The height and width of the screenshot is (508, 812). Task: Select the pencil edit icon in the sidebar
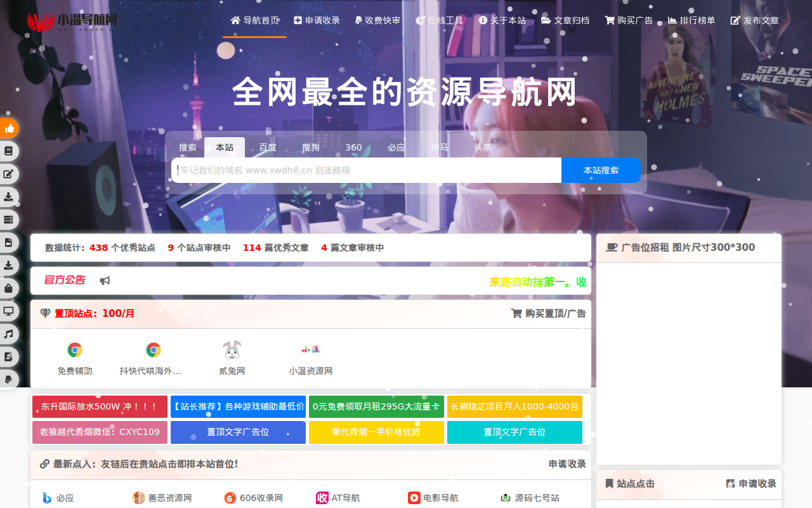[x=9, y=174]
